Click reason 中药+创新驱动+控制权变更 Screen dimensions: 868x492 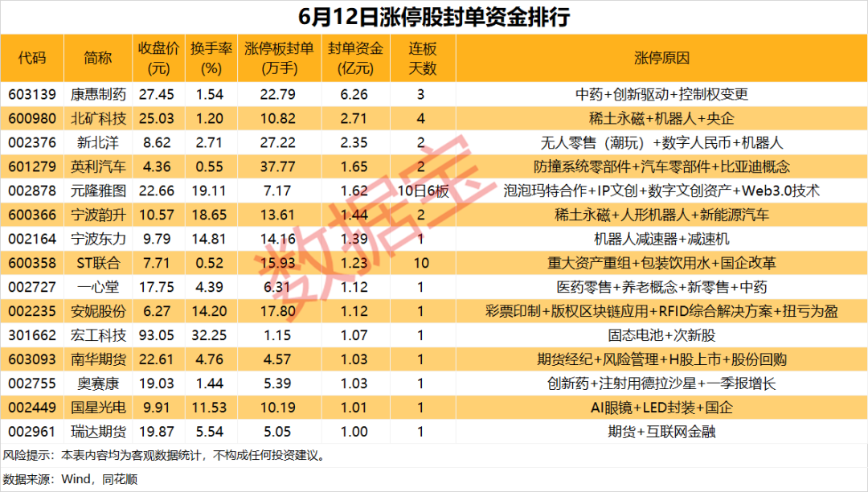(661, 94)
